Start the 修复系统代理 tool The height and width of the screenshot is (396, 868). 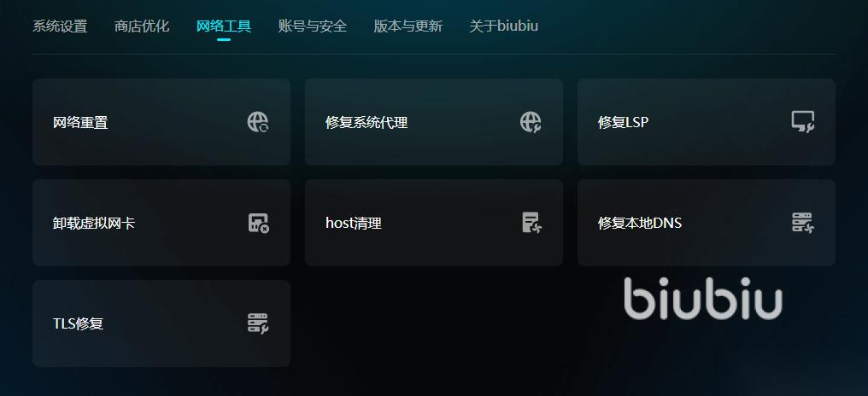pyautogui.click(x=434, y=122)
